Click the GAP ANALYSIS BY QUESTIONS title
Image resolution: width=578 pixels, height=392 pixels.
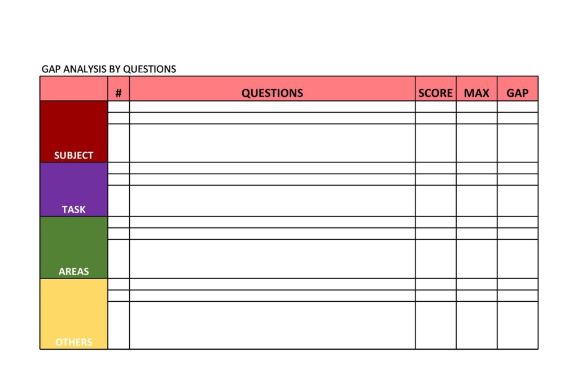pos(109,69)
